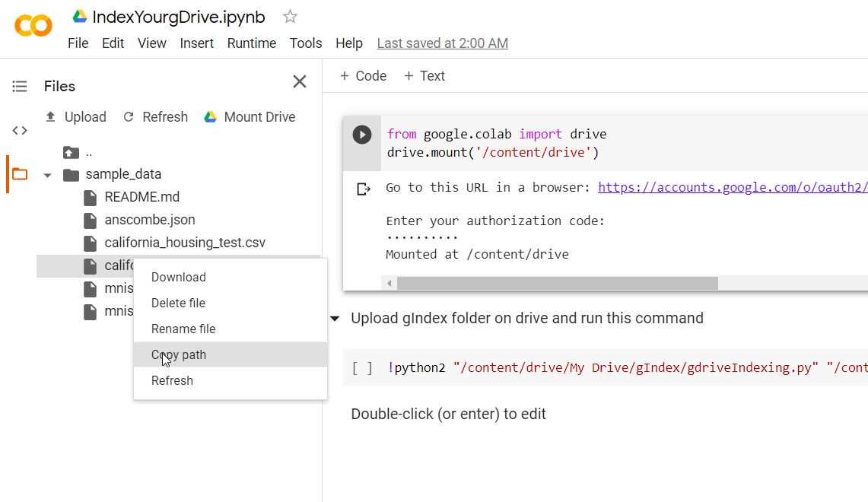Star the IndexYourgDrive notebook
Screen dimensions: 868x502
coord(290,17)
